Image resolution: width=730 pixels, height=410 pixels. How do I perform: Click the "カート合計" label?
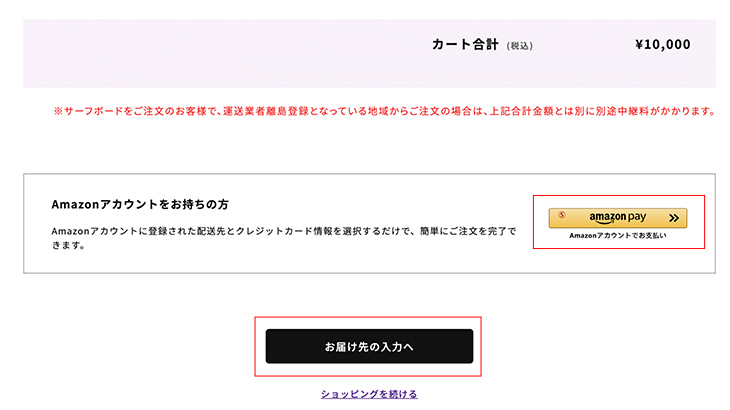[465, 45]
